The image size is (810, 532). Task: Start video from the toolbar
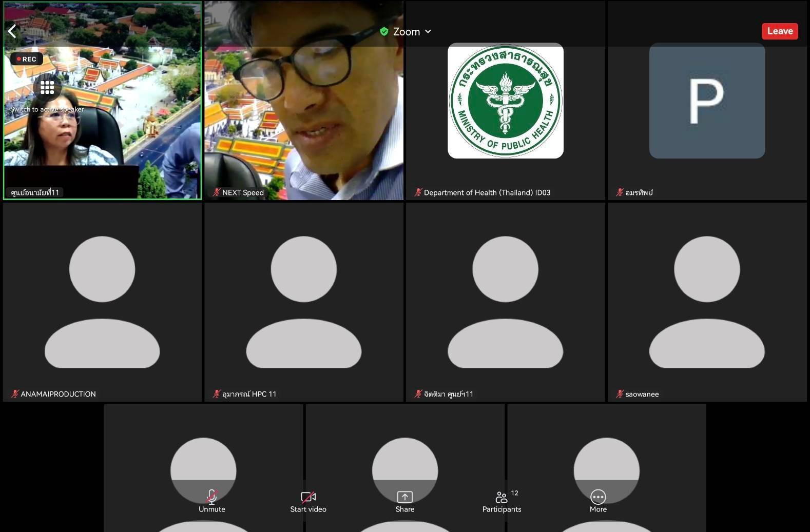pos(308,501)
